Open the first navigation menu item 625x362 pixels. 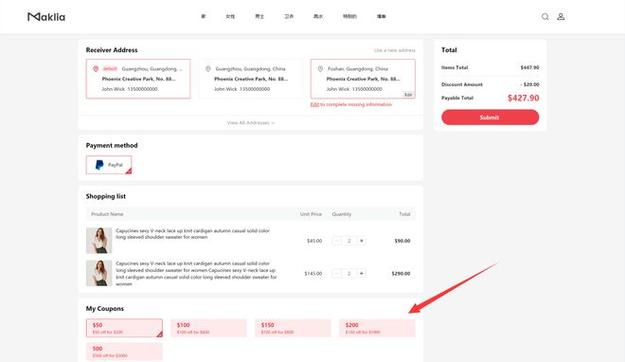tap(203, 16)
